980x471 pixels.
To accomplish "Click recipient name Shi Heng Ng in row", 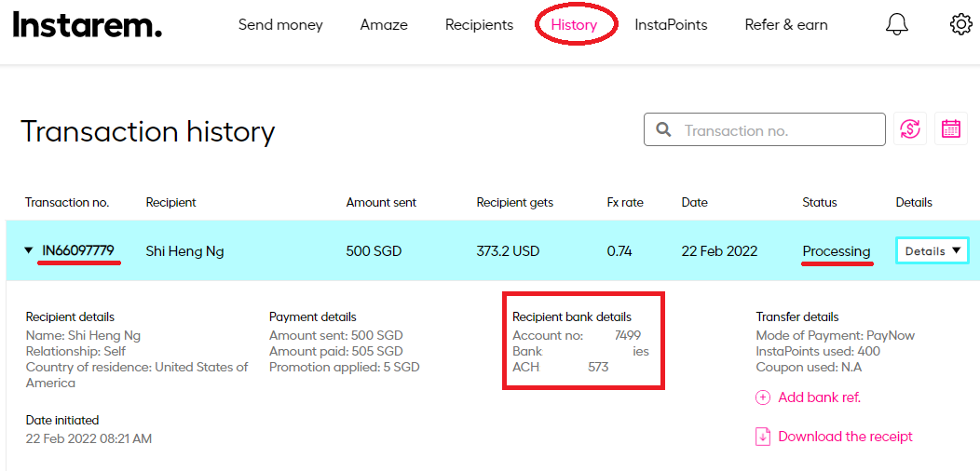I will 185,251.
